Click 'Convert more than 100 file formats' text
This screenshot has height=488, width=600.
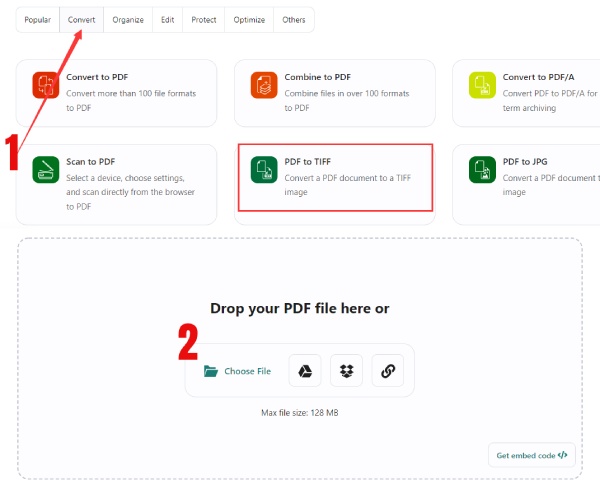point(131,93)
